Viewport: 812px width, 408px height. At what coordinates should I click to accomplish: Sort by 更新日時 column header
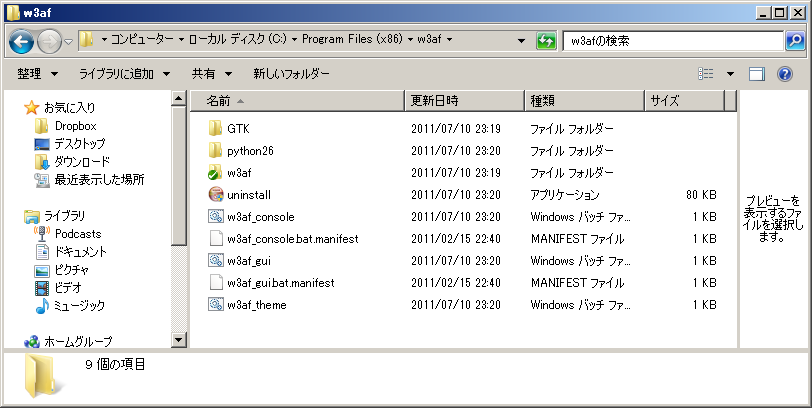click(x=464, y=100)
